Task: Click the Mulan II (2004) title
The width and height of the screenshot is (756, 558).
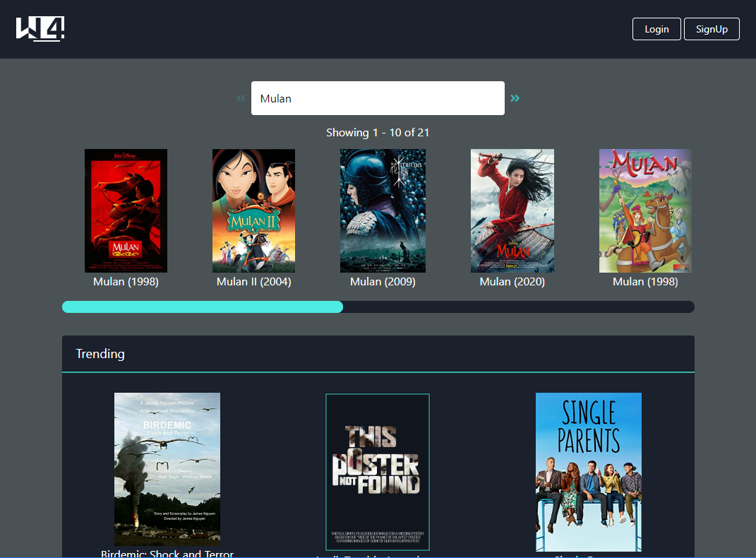Action: pos(253,282)
